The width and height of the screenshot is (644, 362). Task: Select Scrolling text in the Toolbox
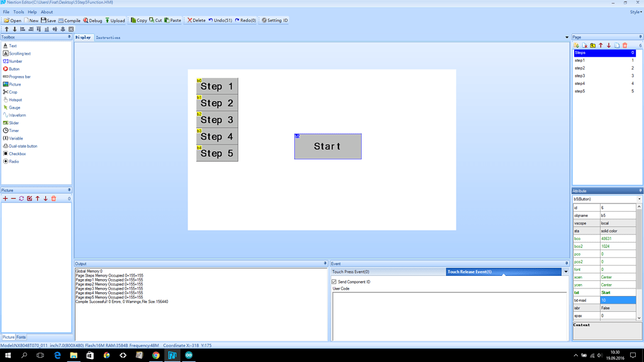tap(17, 53)
